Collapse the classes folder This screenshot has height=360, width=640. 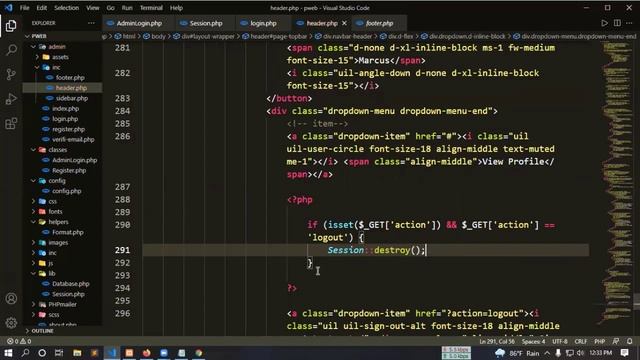[58, 150]
